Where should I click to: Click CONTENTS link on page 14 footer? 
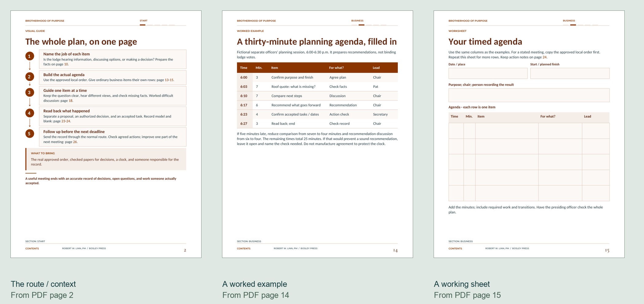[x=243, y=248]
